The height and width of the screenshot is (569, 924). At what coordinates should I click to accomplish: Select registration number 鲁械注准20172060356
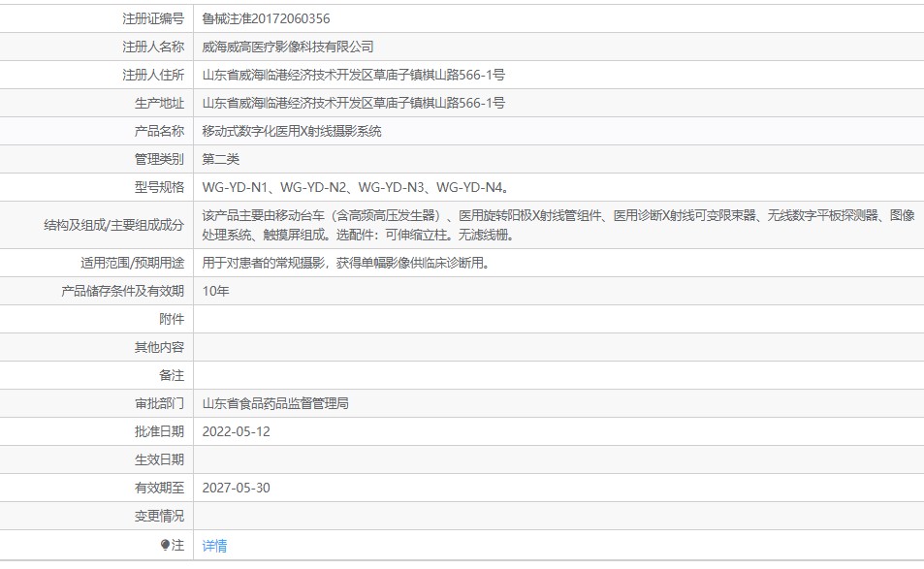pyautogui.click(x=266, y=18)
